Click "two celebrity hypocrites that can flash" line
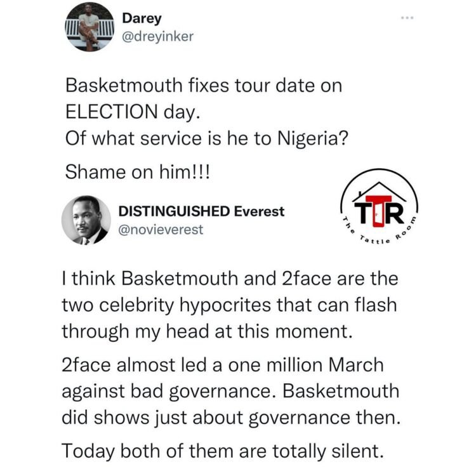 coord(228,305)
